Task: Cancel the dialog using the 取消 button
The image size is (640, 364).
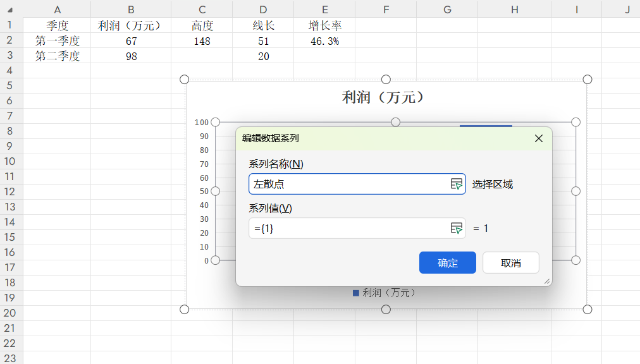Action: [x=510, y=262]
